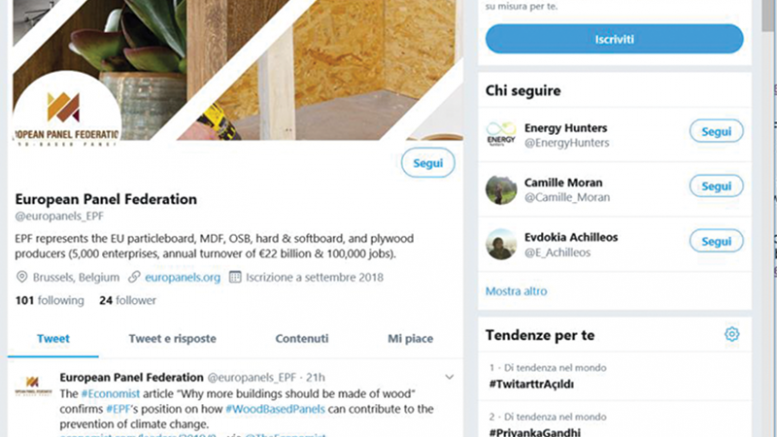Switch to the Tweet e risposte tab
The image size is (777, 437).
point(172,338)
